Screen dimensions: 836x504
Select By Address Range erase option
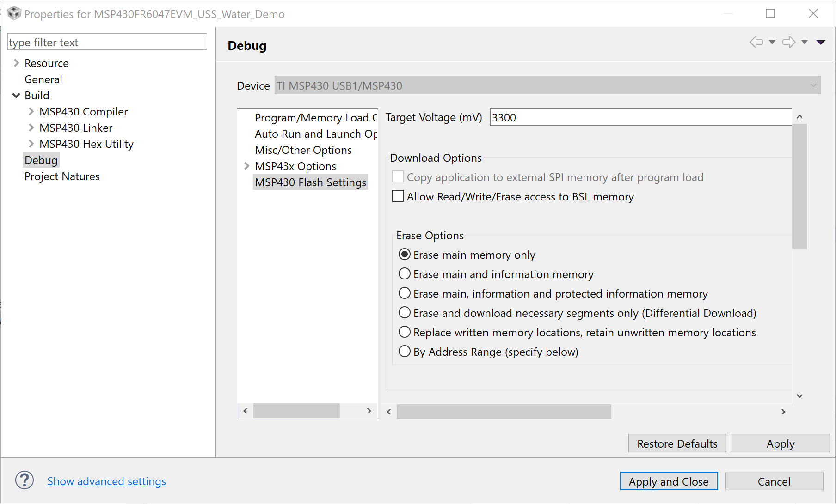[x=405, y=352]
